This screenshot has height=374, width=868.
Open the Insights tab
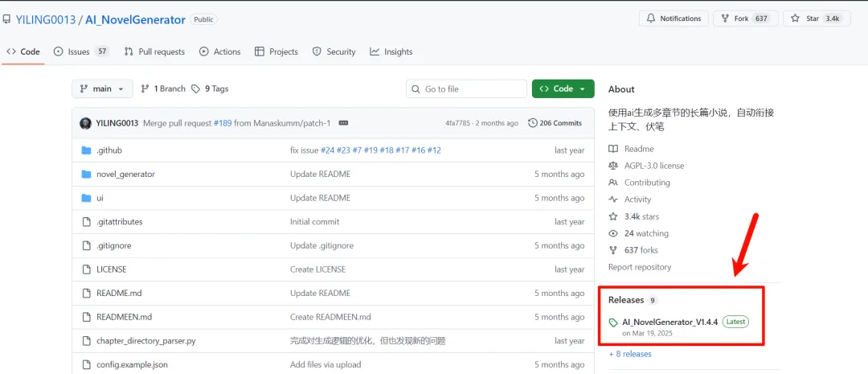click(x=391, y=51)
